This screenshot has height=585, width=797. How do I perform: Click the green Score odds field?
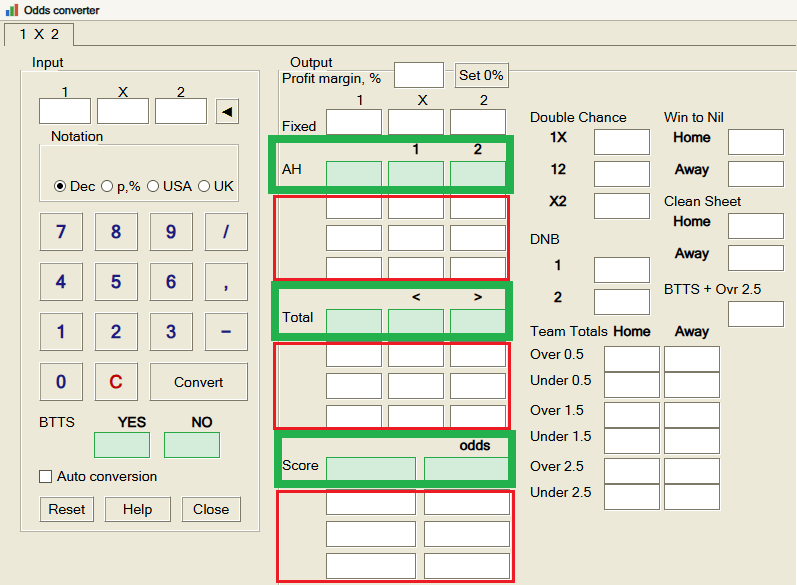(467, 469)
